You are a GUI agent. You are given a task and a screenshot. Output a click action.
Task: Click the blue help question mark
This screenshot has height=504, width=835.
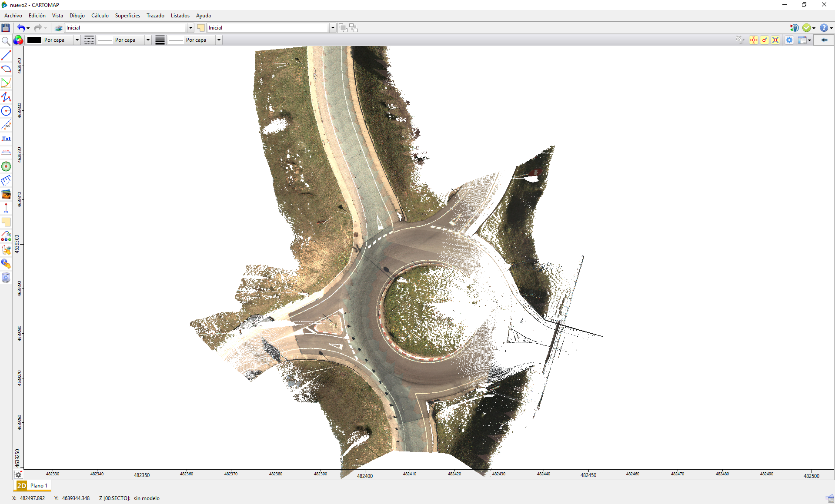(x=824, y=28)
